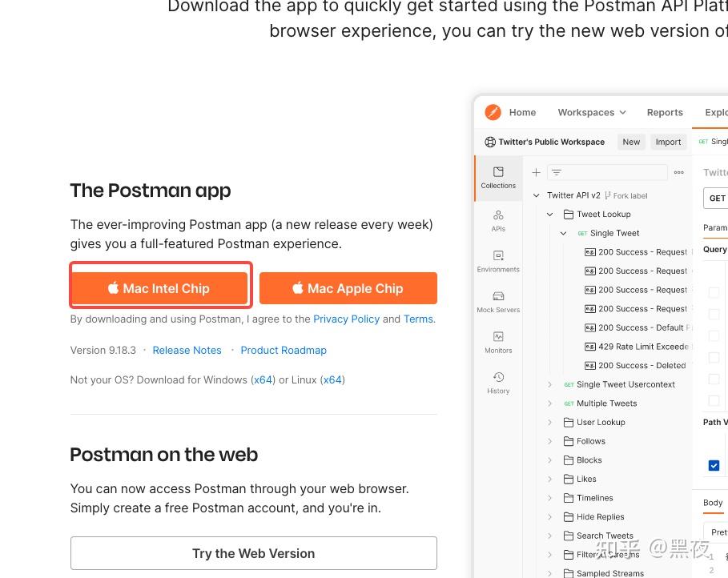Click the plus icon to add collection

(x=537, y=172)
